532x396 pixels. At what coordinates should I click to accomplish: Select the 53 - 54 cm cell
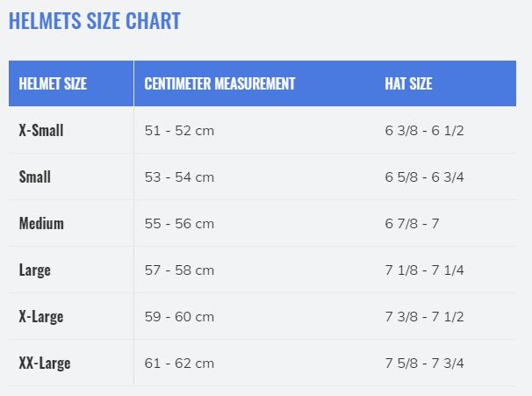click(x=179, y=177)
